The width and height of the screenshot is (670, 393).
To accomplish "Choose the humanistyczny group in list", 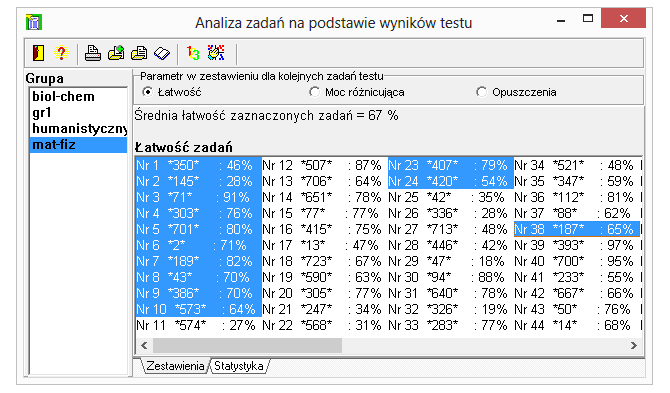I will (79, 129).
